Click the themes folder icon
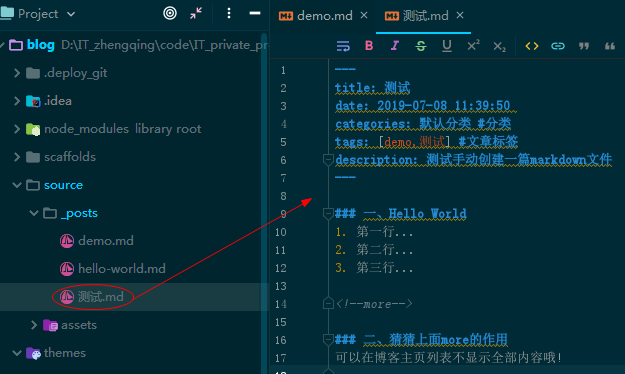The width and height of the screenshot is (625, 374). (x=33, y=353)
